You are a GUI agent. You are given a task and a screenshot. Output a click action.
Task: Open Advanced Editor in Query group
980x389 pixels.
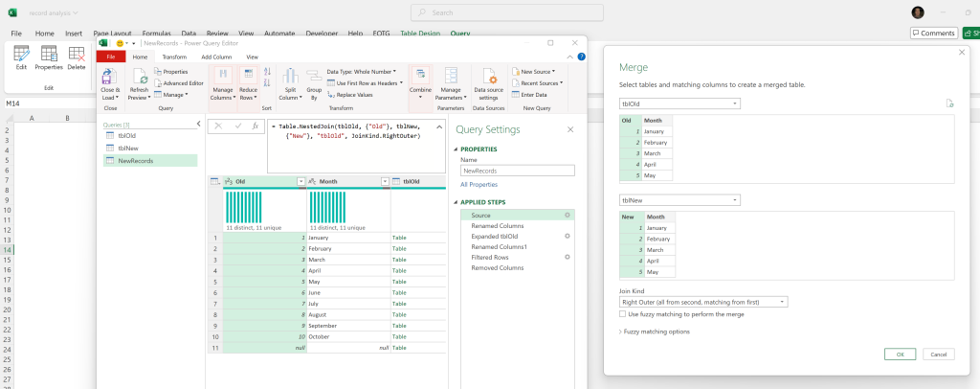tap(179, 82)
